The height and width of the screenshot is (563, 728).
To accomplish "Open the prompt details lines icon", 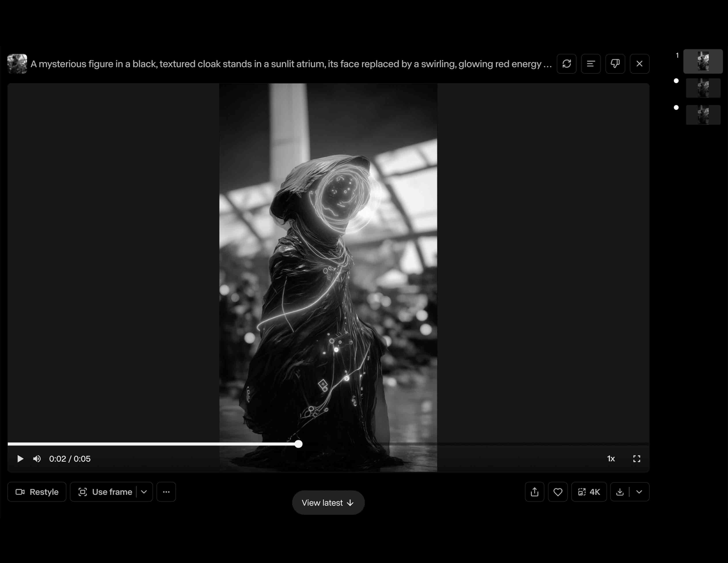I will (x=591, y=64).
